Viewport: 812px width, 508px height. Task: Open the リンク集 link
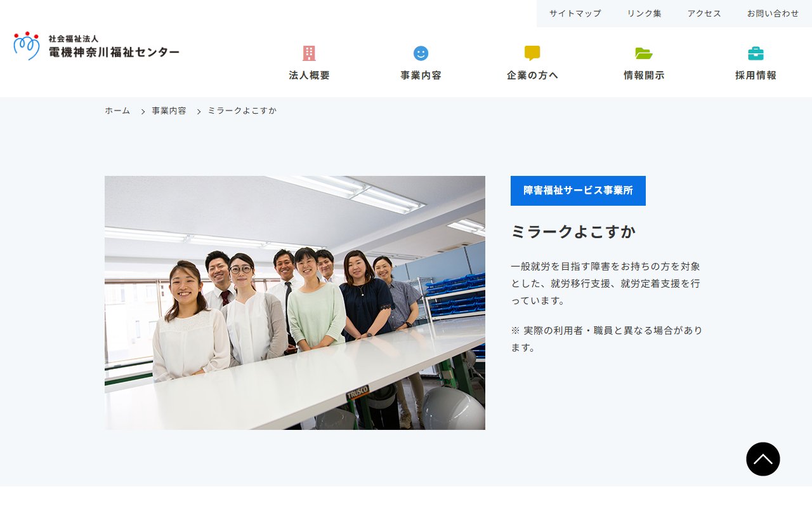coord(645,13)
